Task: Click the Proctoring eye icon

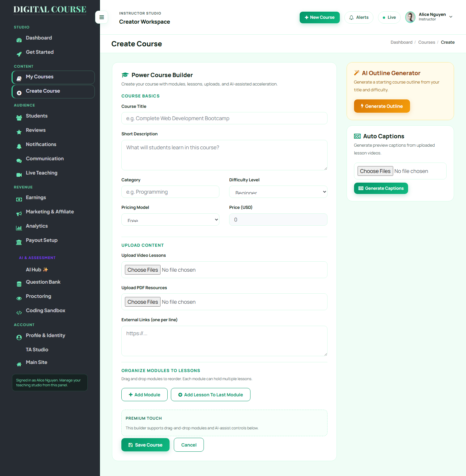Action: coord(19,298)
